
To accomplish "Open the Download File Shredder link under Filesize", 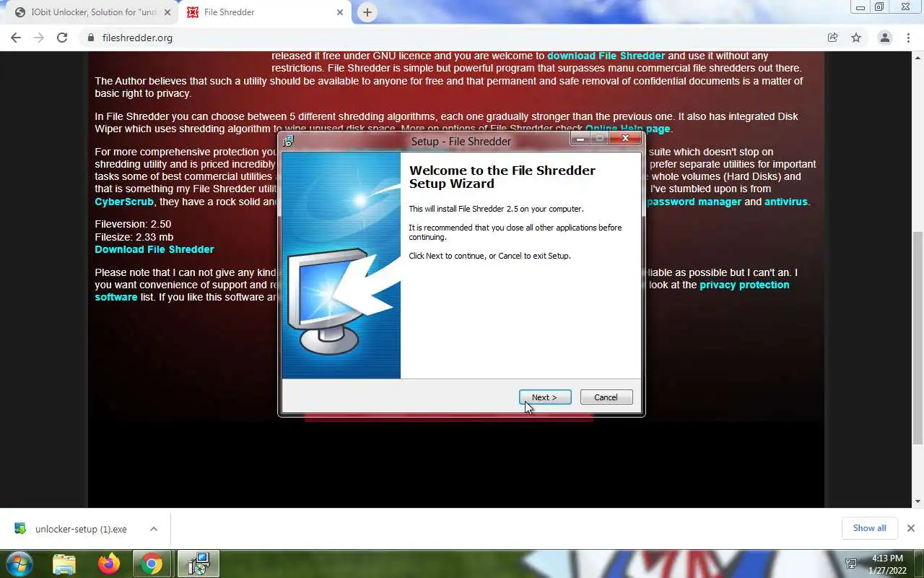I will point(154,249).
